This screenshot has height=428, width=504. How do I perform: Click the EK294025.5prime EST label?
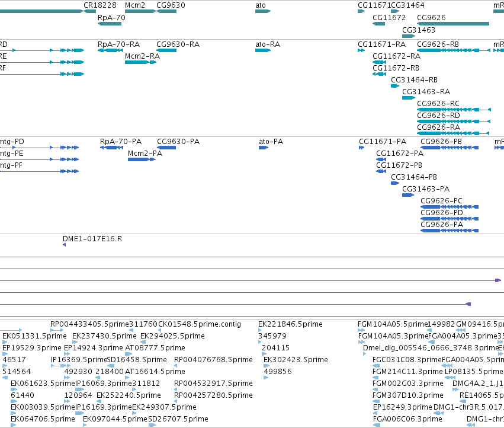(x=172, y=336)
